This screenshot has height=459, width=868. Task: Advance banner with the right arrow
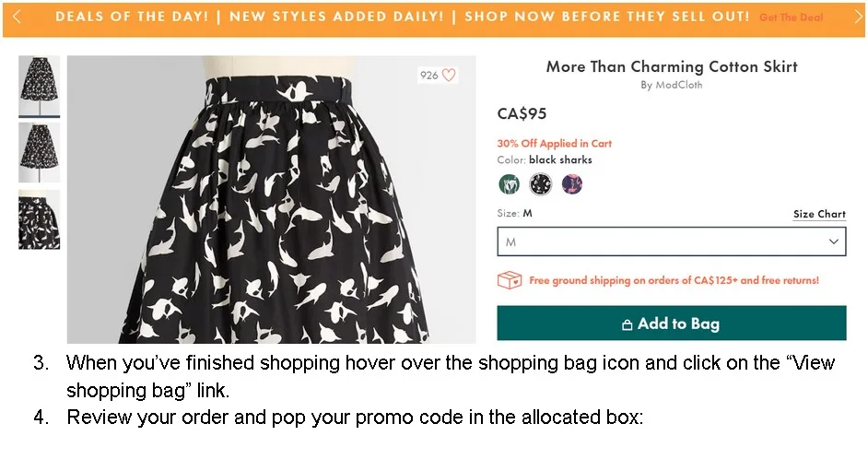[x=858, y=17]
